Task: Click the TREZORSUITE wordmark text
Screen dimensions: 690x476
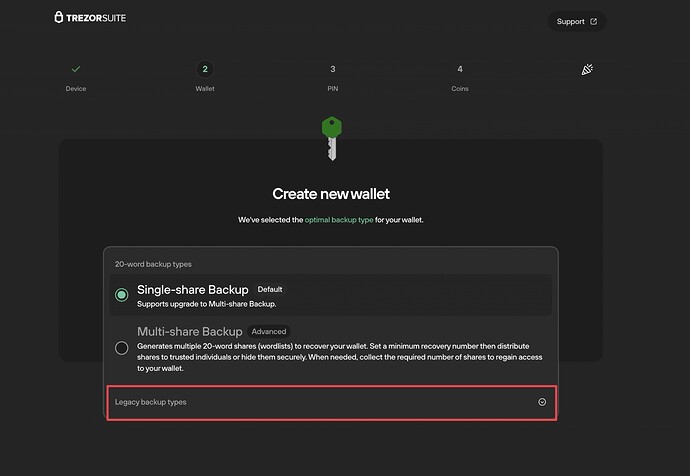Action: pos(96,18)
